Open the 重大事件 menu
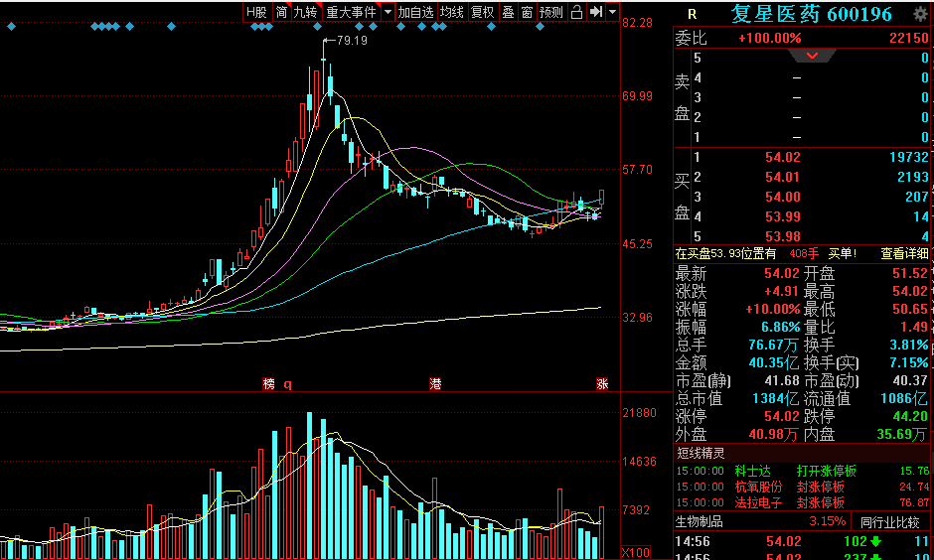The image size is (934, 560). click(x=352, y=12)
